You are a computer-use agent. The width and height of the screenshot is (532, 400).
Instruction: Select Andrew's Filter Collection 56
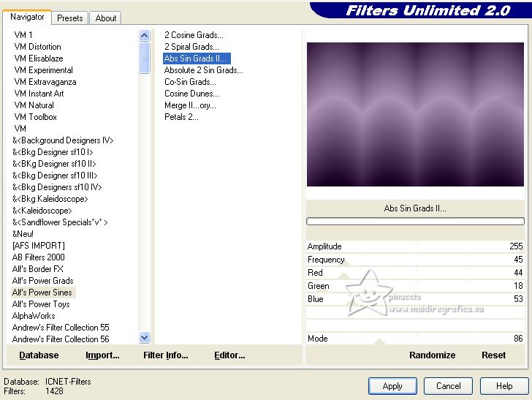point(61,339)
